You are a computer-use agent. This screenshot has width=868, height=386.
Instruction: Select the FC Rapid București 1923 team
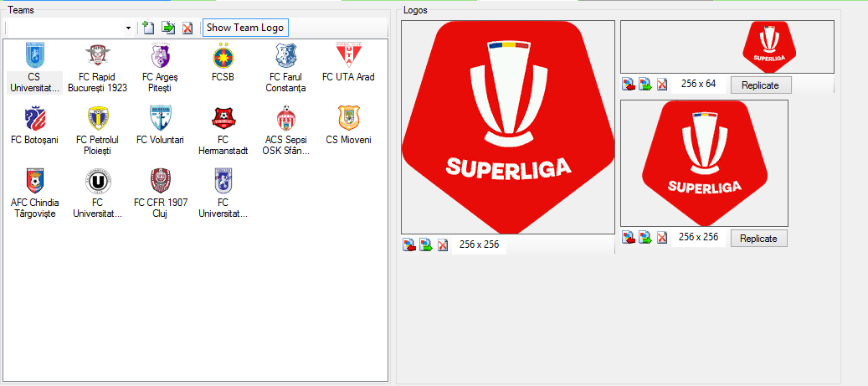(97, 68)
